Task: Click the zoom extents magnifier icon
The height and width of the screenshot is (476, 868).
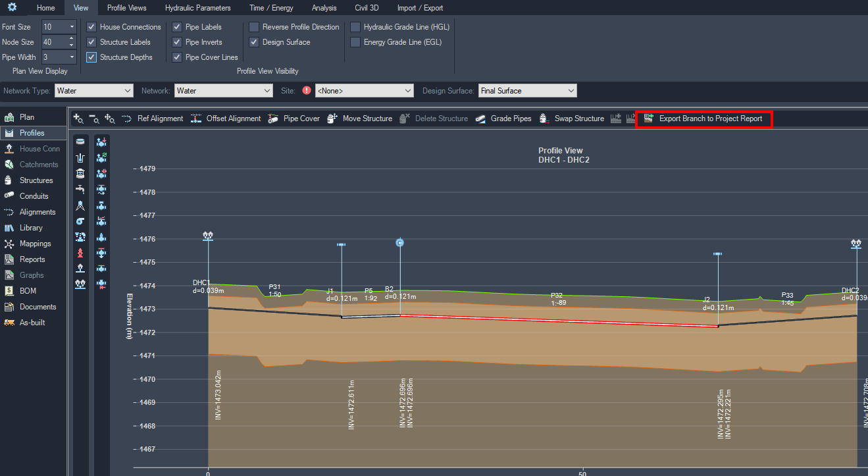Action: 110,119
